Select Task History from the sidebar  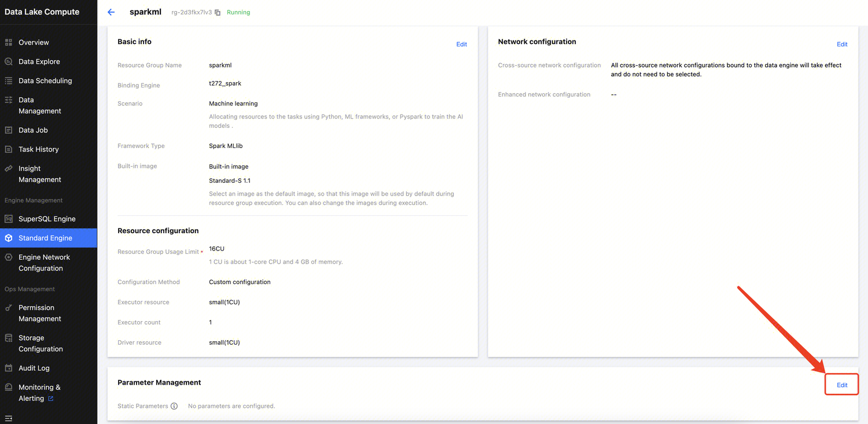pos(38,149)
